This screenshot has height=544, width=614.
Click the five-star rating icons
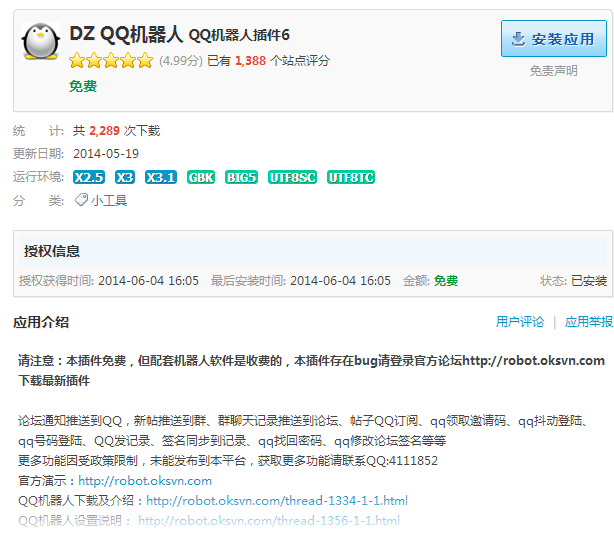pyautogui.click(x=111, y=61)
